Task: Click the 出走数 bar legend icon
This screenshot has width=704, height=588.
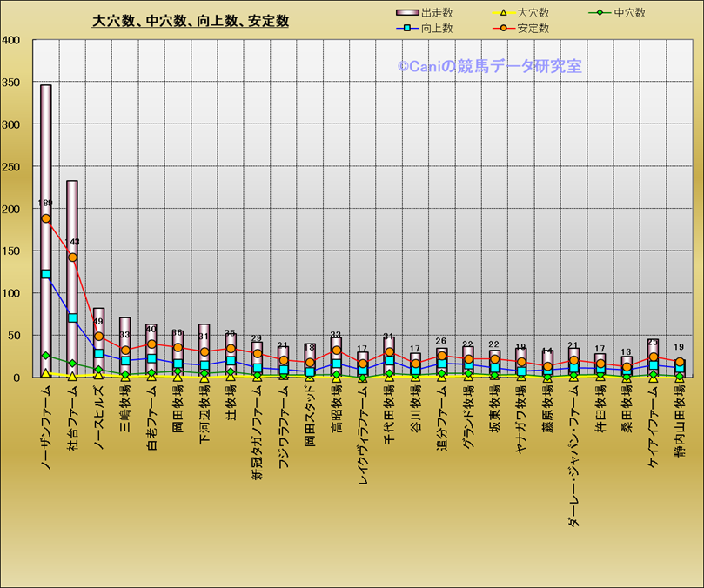Action: [406, 13]
